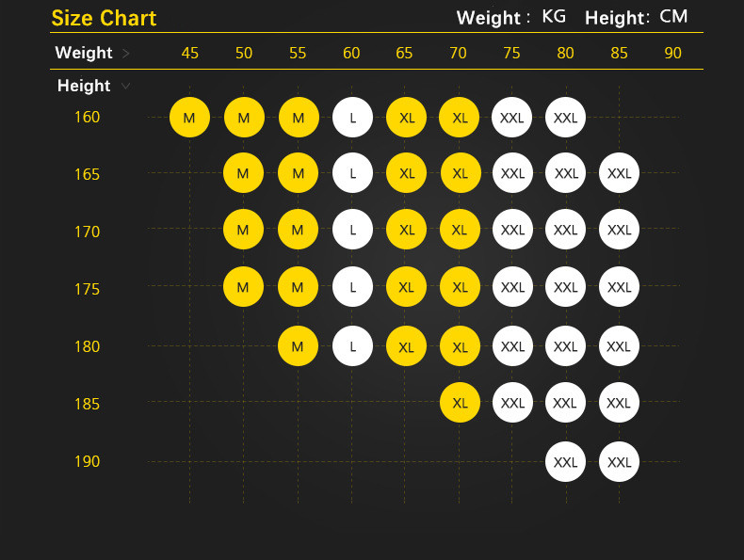
Task: Pick yellow M swatch at 165 height, 50 weight
Action: tap(244, 174)
